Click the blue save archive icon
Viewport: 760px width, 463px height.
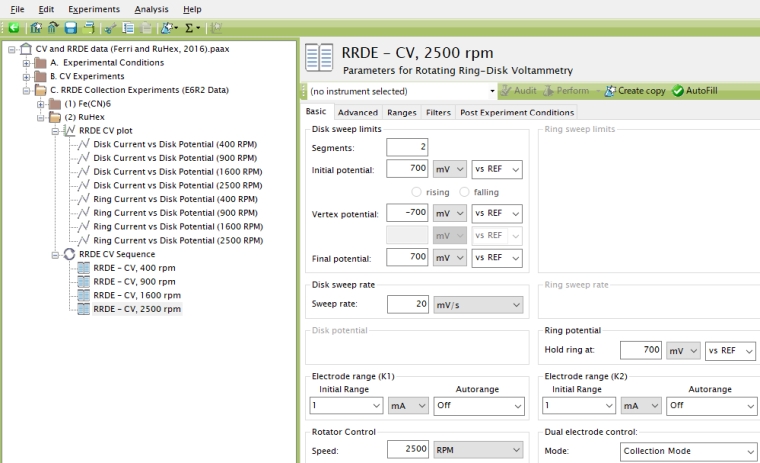pos(71,28)
